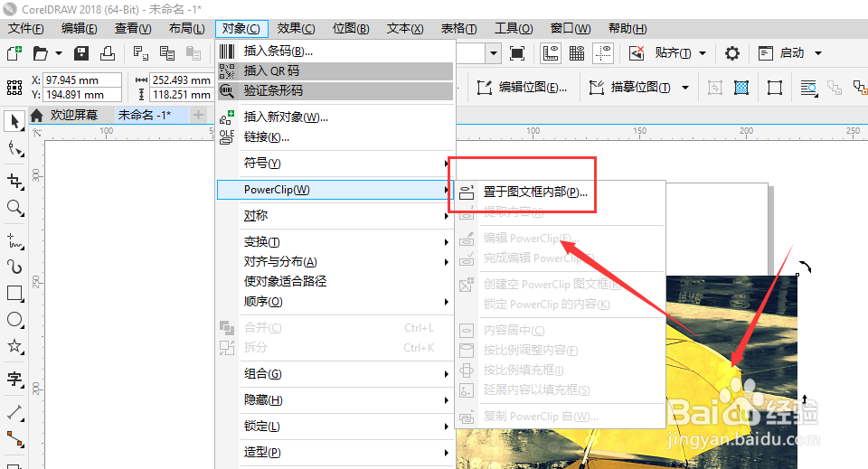Click the Open folder icon
Viewport: 868px width, 469px height.
click(x=41, y=53)
